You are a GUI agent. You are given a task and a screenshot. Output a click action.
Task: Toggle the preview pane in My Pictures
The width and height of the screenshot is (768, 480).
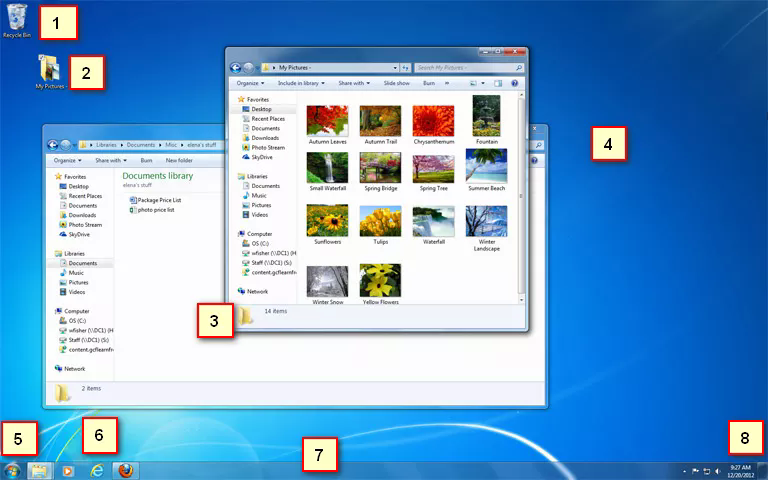tap(498, 83)
